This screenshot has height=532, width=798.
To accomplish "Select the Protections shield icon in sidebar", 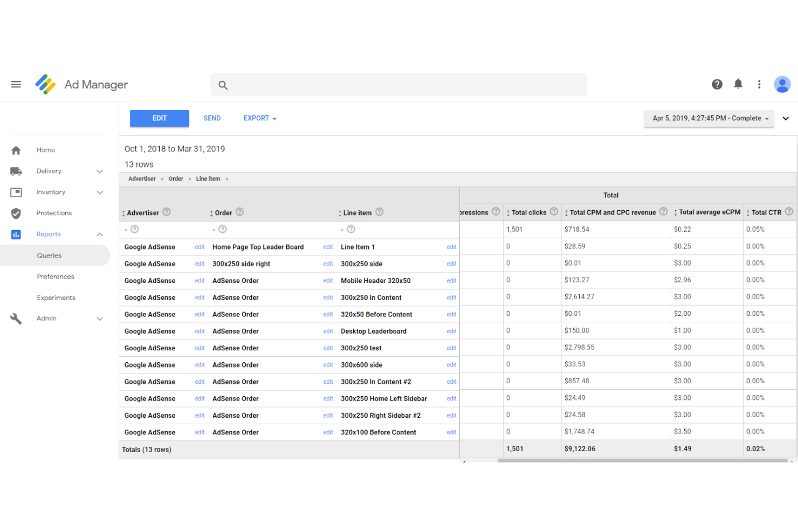I will click(x=16, y=213).
